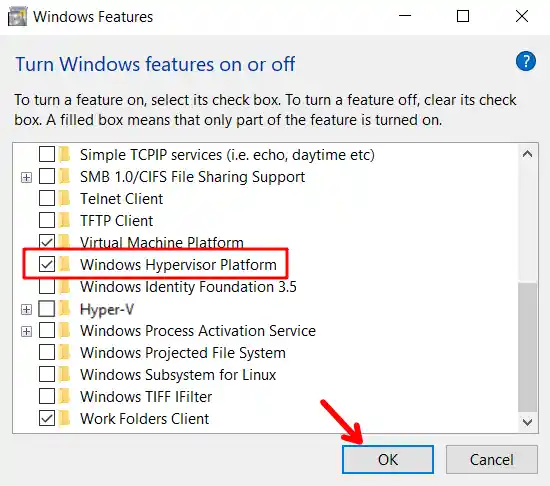550x486 pixels.
Task: Click the scroll down arrow in features list
Action: [x=527, y=422]
